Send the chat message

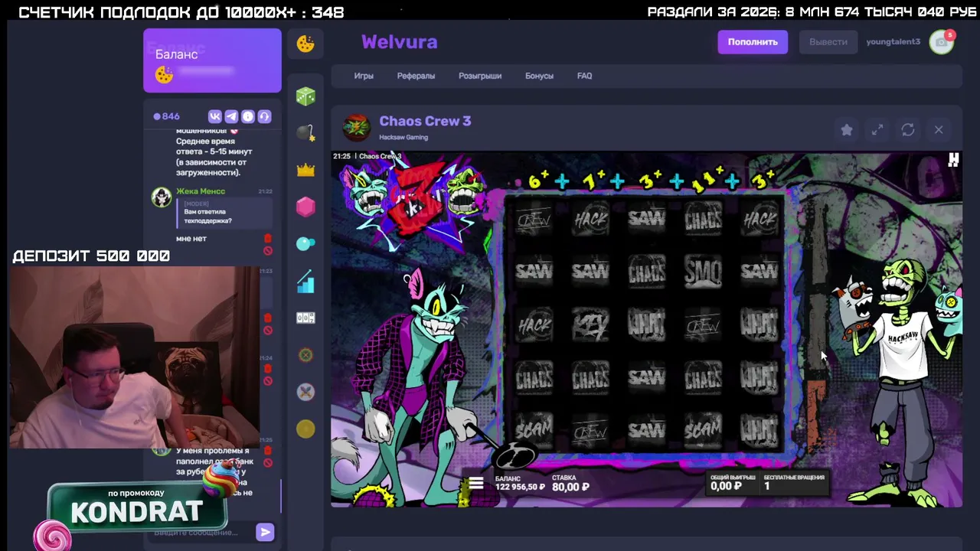(x=265, y=532)
